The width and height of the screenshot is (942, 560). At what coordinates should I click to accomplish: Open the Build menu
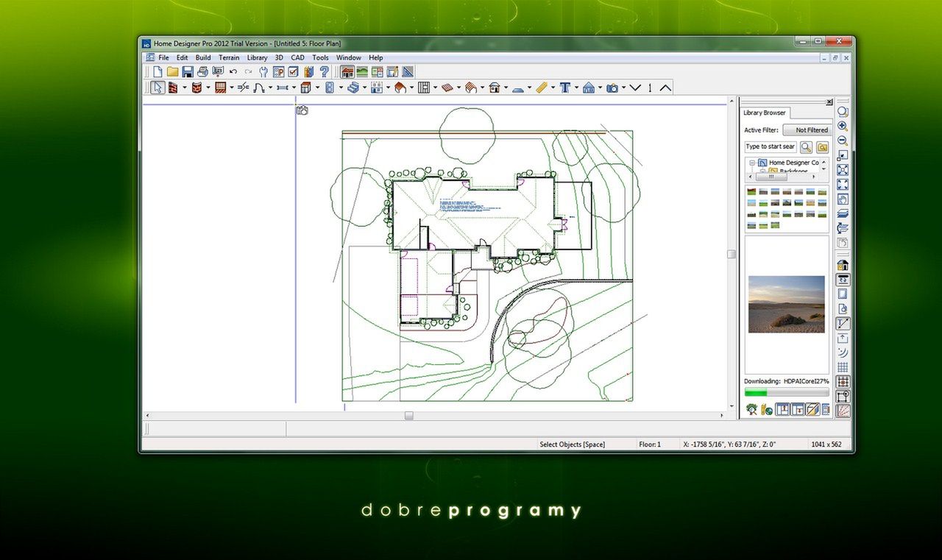pyautogui.click(x=203, y=57)
